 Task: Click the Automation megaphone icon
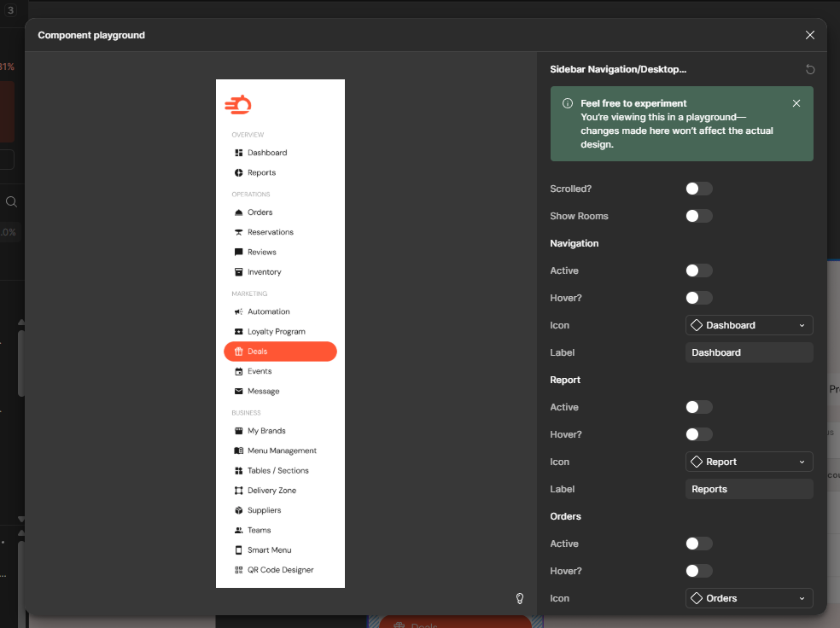(x=239, y=311)
